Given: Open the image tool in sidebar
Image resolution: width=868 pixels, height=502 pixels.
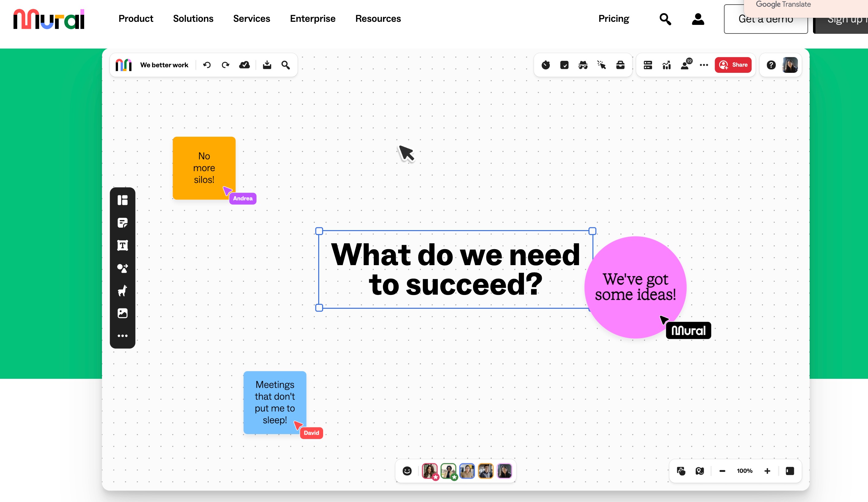Looking at the screenshot, I should click(x=122, y=313).
